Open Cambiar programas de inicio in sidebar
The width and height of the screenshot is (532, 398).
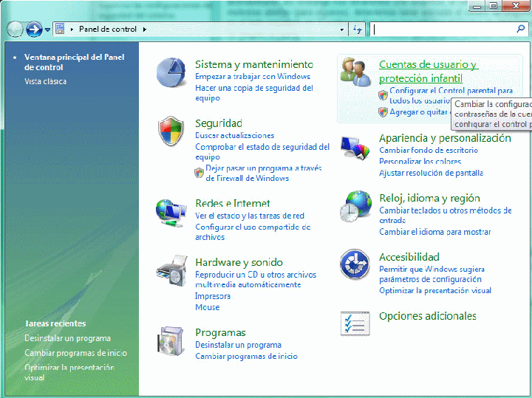75,353
